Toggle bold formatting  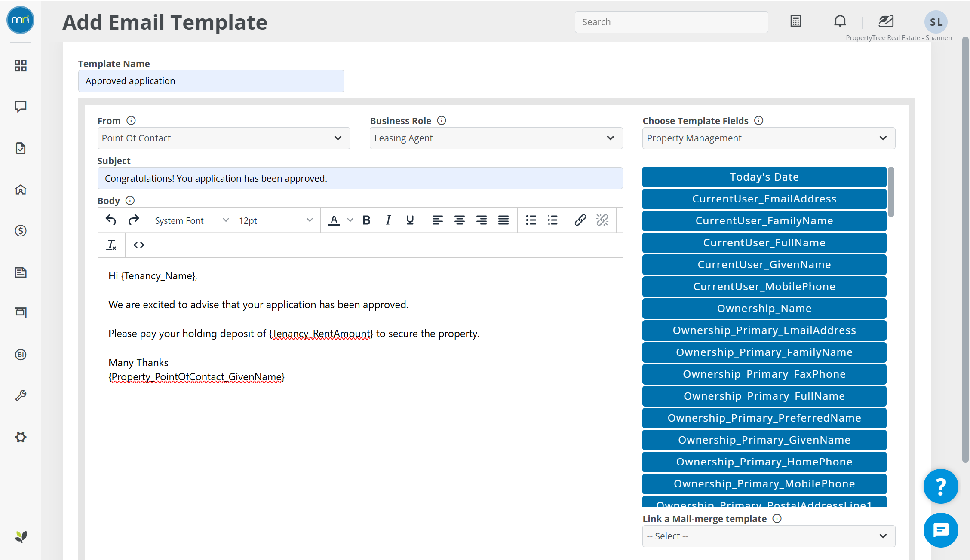[366, 220]
